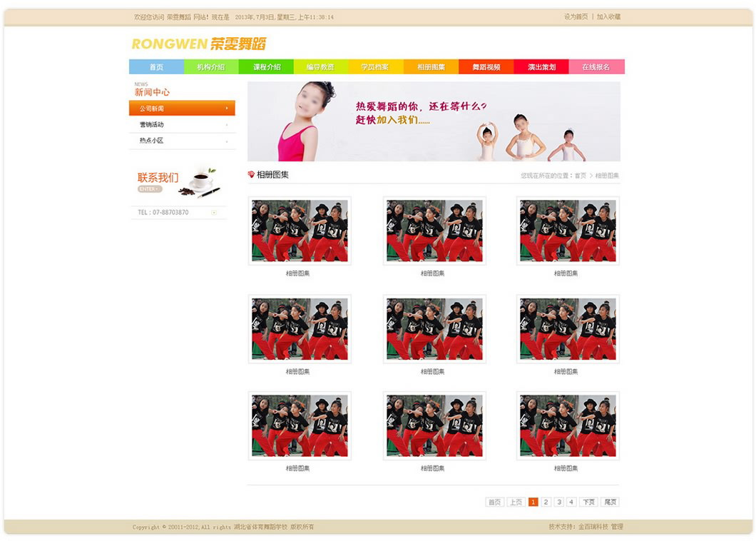Click the arrow beside 热点小区
This screenshot has height=541, width=756.
(227, 141)
